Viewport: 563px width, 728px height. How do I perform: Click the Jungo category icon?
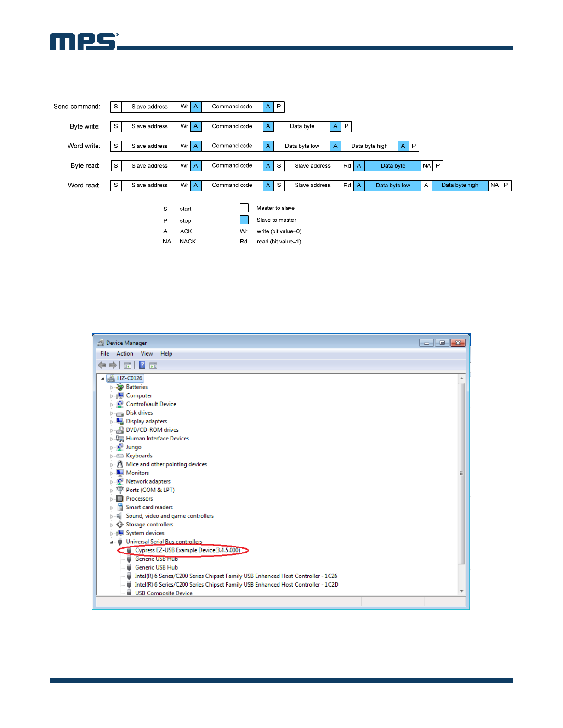tap(120, 447)
